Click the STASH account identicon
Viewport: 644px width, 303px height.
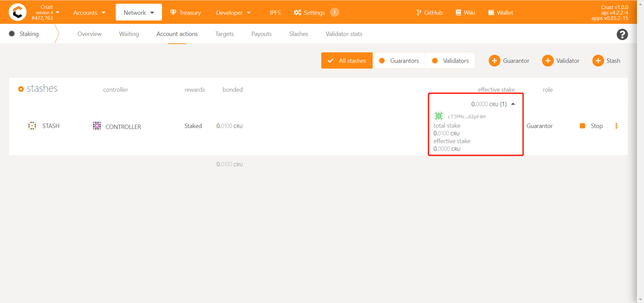[x=32, y=126]
